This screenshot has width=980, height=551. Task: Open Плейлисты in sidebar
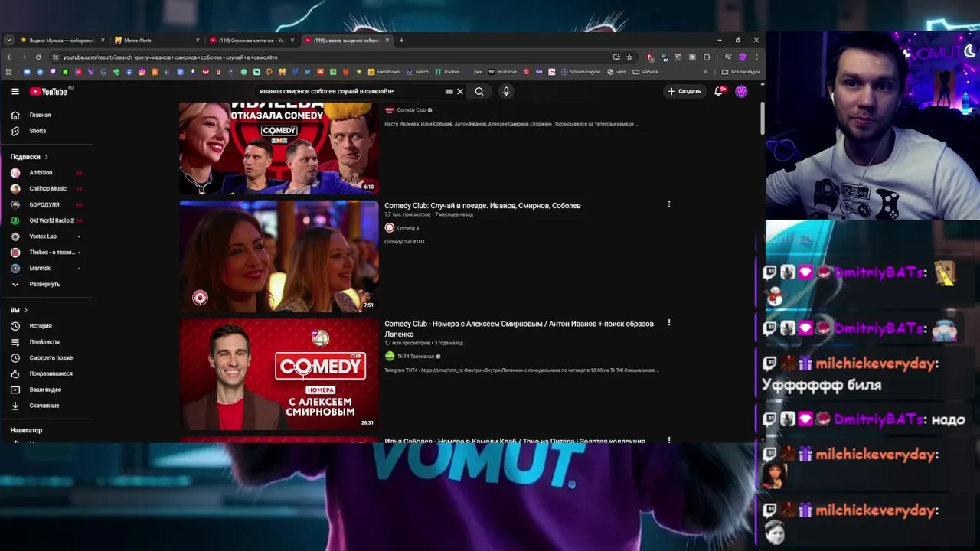click(46, 342)
